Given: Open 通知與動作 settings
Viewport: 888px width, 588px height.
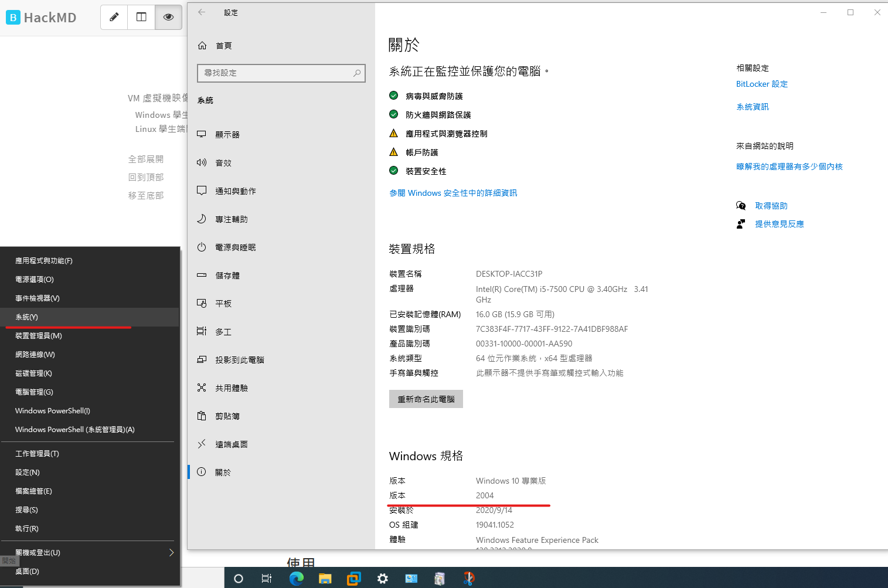Looking at the screenshot, I should click(281, 191).
